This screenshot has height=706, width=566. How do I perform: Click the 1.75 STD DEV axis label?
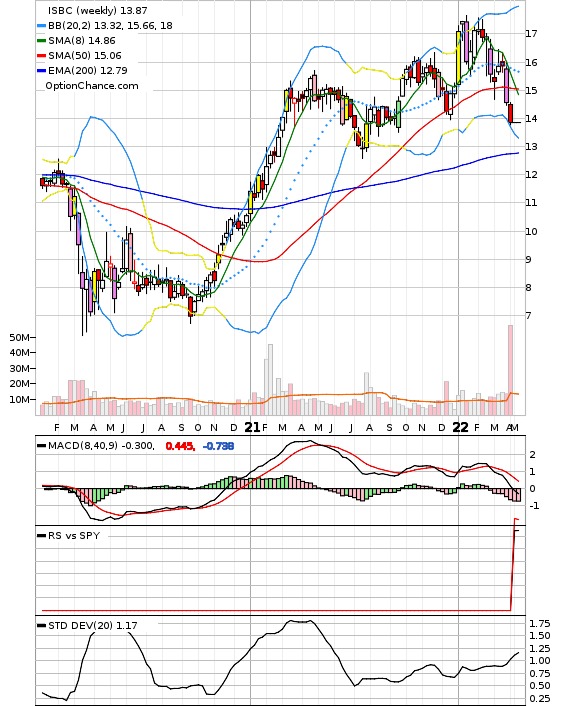[539, 624]
